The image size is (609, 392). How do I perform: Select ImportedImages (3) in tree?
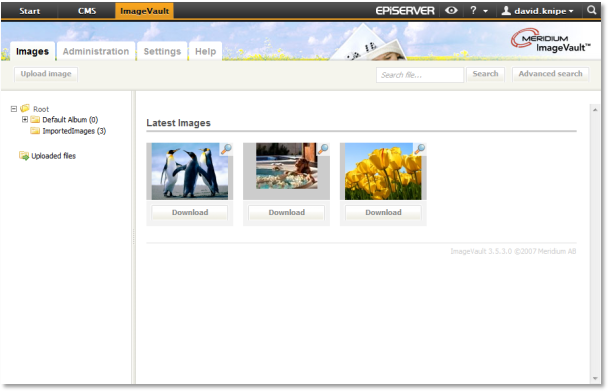point(74,131)
